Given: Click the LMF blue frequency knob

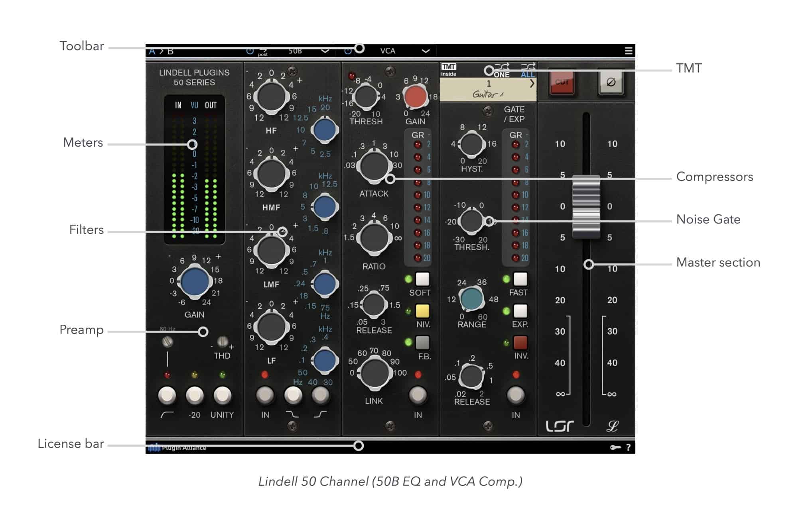Looking at the screenshot, I should click(325, 283).
